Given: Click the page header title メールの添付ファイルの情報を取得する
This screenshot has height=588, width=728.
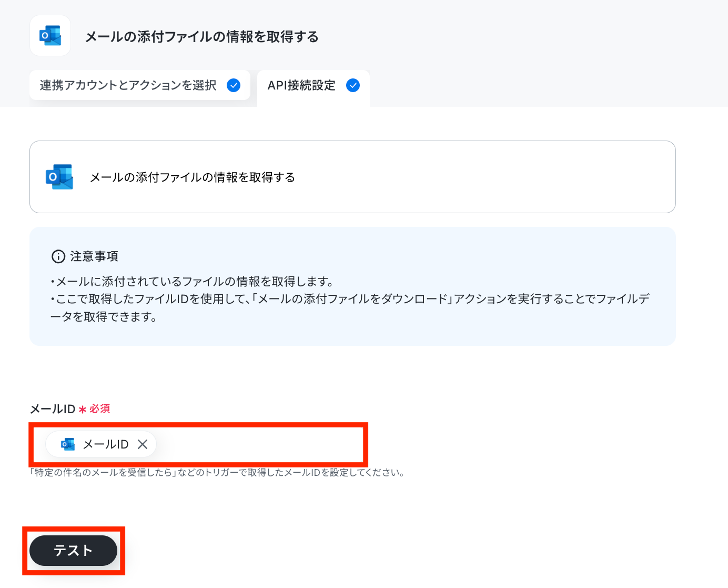Looking at the screenshot, I should (x=202, y=37).
